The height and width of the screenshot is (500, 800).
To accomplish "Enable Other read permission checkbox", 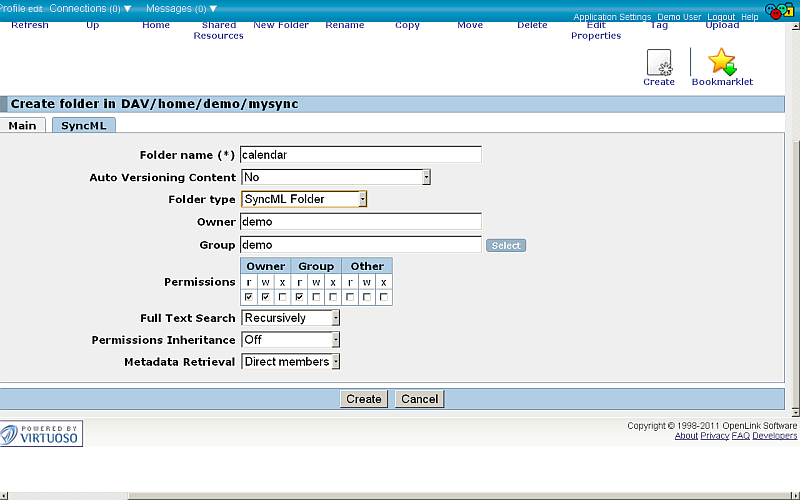I will coord(350,297).
